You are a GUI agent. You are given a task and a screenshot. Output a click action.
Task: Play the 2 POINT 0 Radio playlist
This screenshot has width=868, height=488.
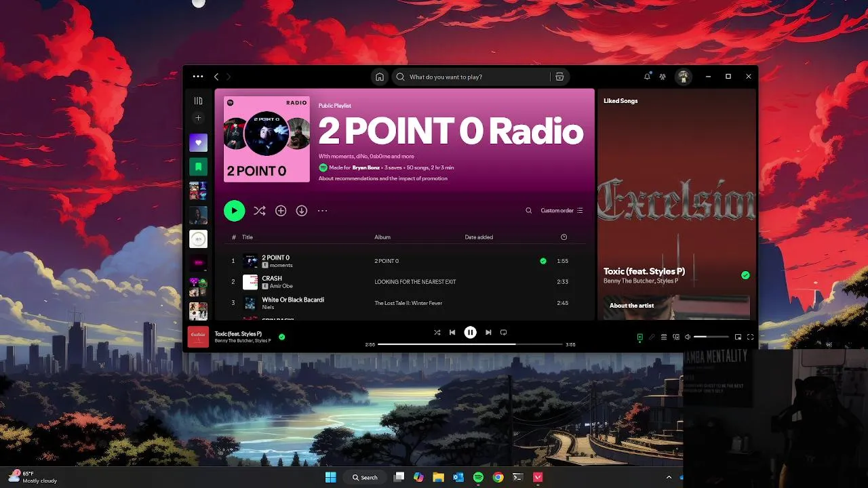[234, 211]
